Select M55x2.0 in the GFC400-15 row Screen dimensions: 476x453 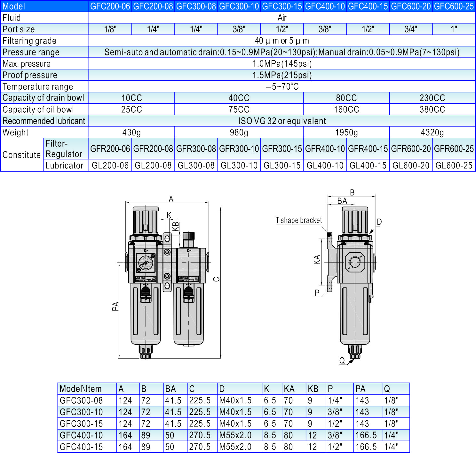[235, 447]
